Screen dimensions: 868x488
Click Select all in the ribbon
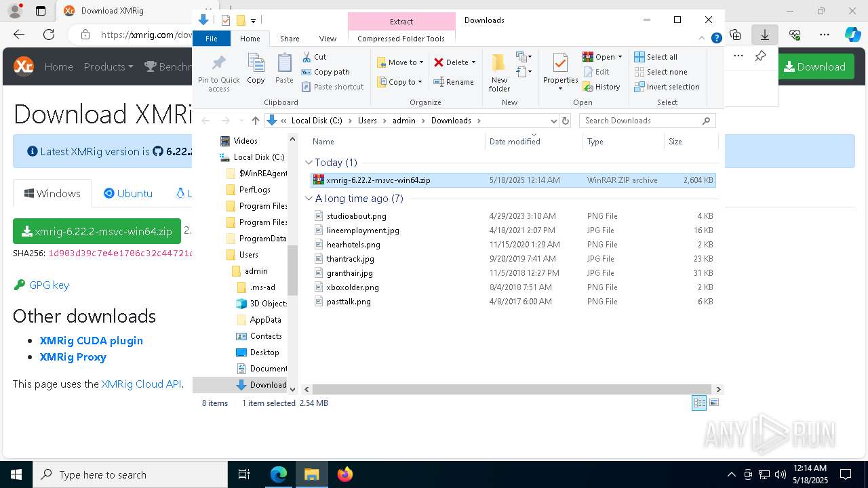pyautogui.click(x=656, y=57)
